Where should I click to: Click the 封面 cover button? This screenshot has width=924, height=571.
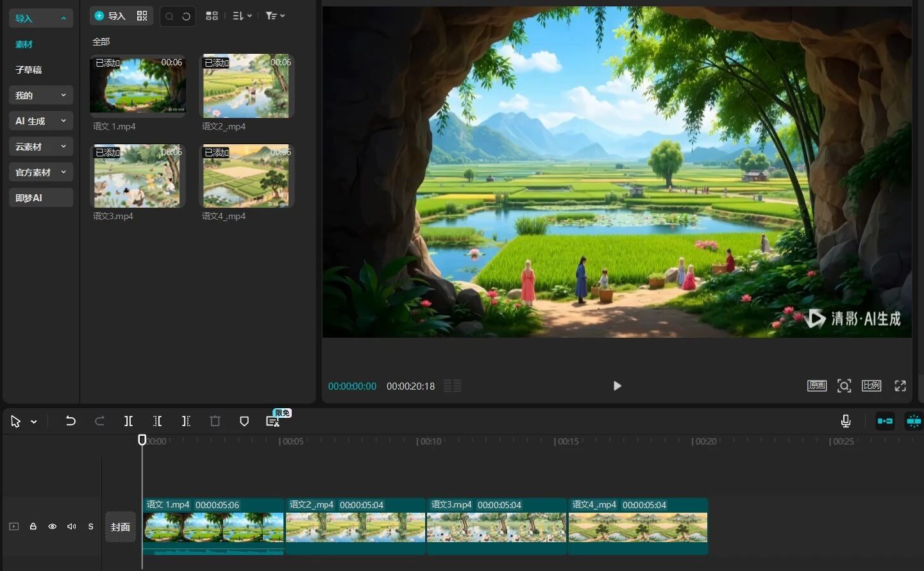121,527
